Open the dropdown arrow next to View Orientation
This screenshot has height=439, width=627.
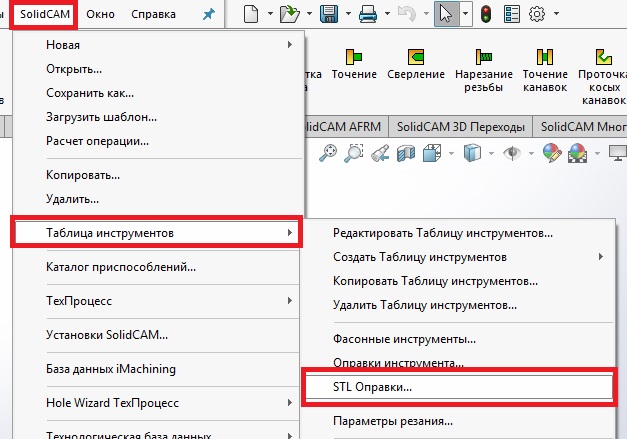click(x=451, y=153)
